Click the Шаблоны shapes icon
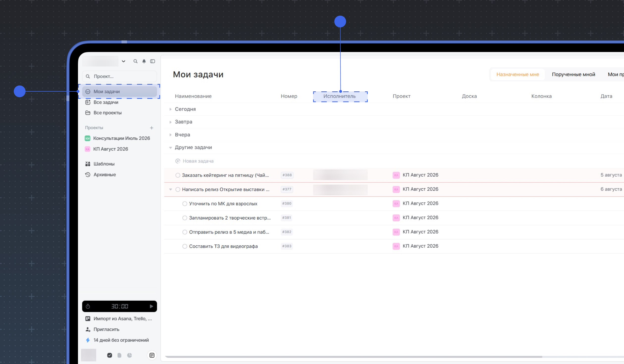 click(x=88, y=164)
